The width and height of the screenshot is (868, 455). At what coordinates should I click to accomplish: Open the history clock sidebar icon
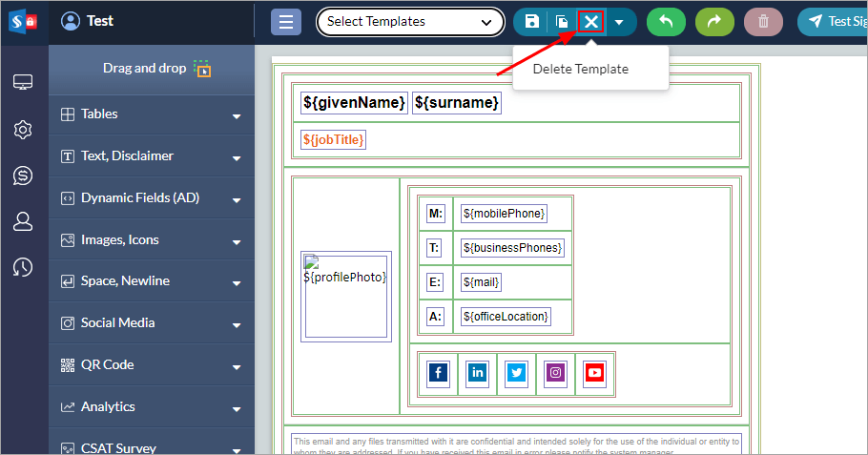click(x=24, y=268)
